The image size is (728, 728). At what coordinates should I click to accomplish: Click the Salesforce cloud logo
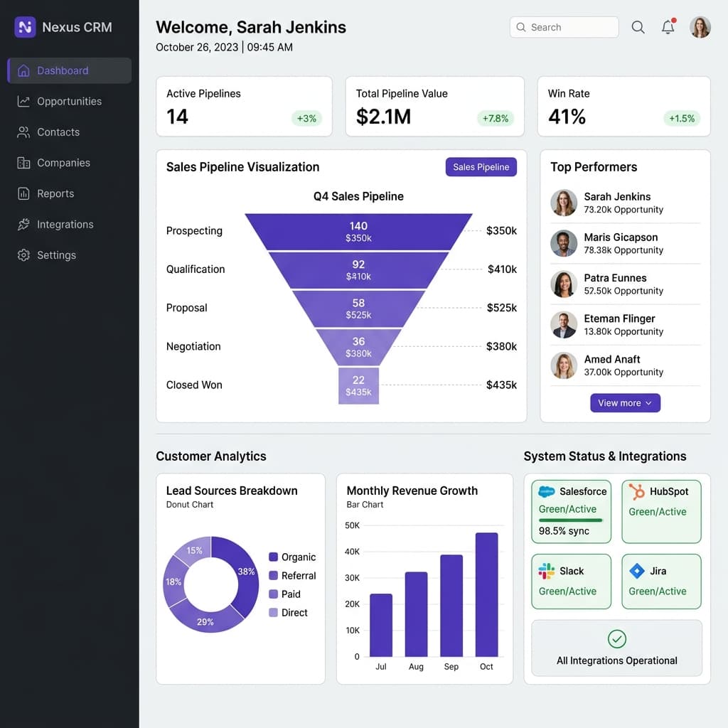[547, 491]
